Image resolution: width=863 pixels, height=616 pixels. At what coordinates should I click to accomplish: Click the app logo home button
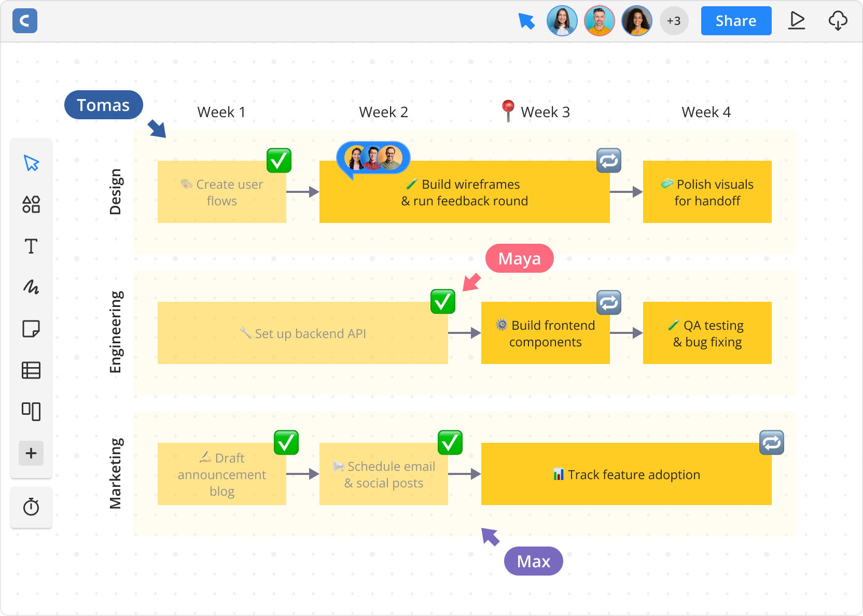[x=25, y=21]
